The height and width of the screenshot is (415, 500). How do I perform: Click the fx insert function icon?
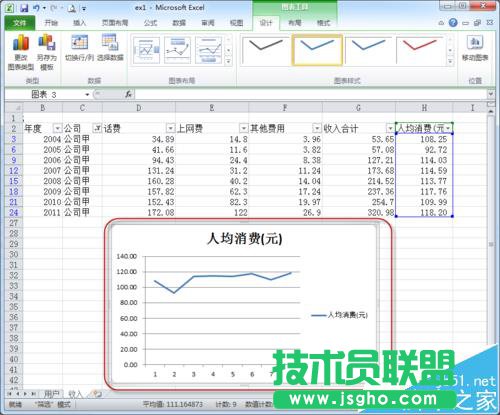pyautogui.click(x=129, y=95)
